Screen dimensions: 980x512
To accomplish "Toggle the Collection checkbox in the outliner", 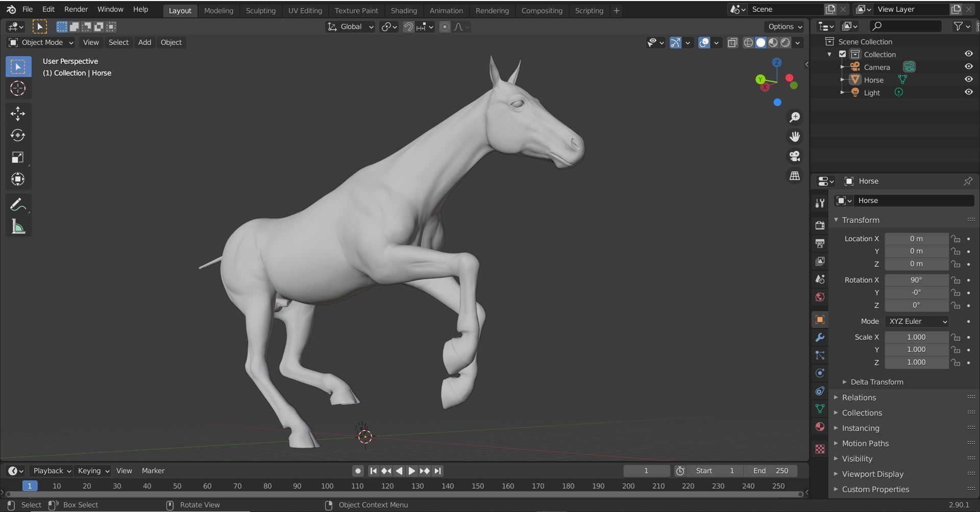I will 842,54.
